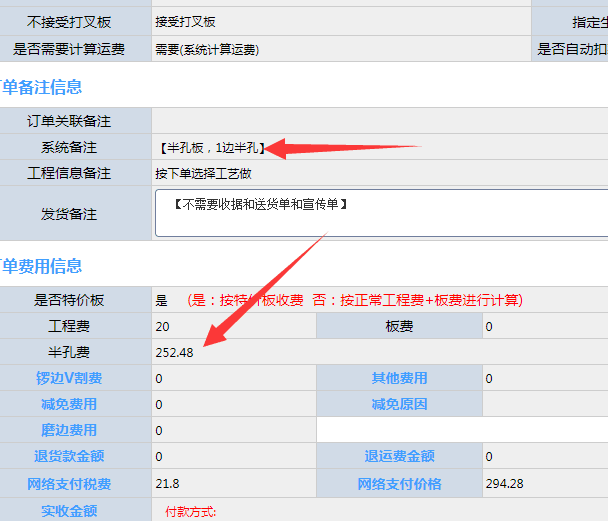Open the 锣边V割费 link
This screenshot has height=521, width=608.
[68, 378]
